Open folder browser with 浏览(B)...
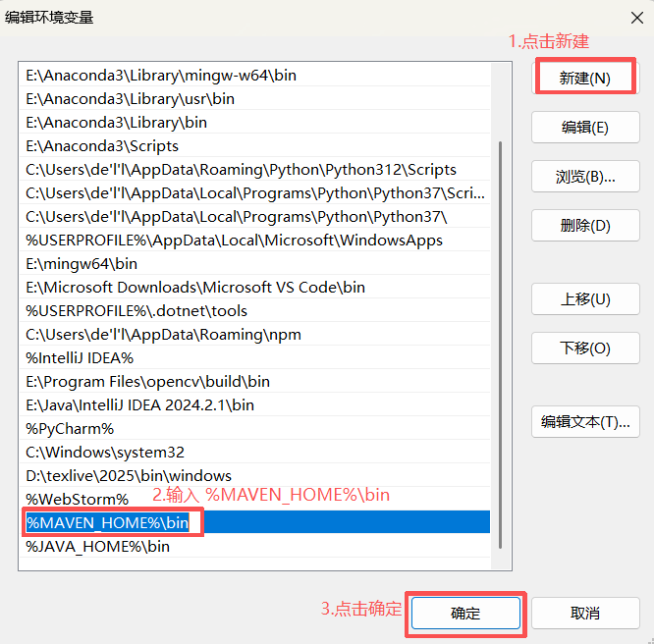Viewport: 654px width, 644px height. (x=585, y=177)
